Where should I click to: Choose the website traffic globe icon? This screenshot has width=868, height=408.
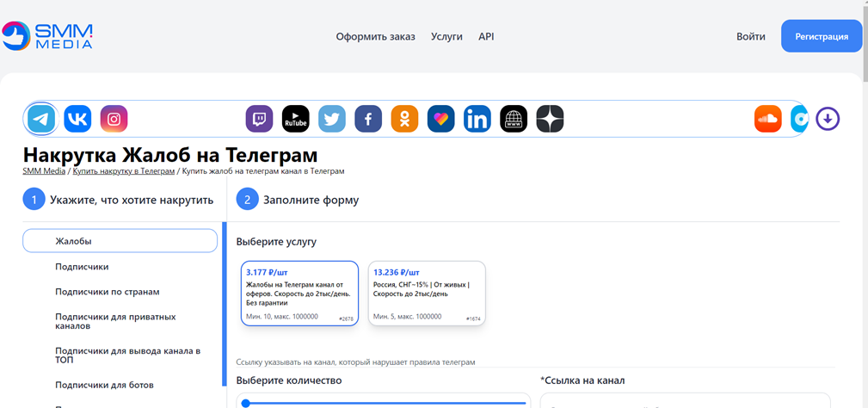point(514,119)
